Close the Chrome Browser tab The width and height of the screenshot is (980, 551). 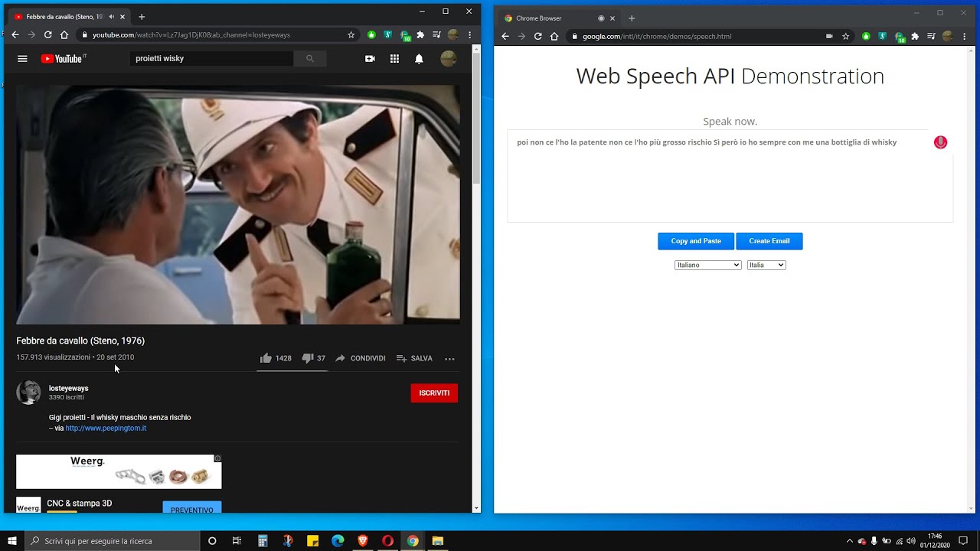pos(612,18)
